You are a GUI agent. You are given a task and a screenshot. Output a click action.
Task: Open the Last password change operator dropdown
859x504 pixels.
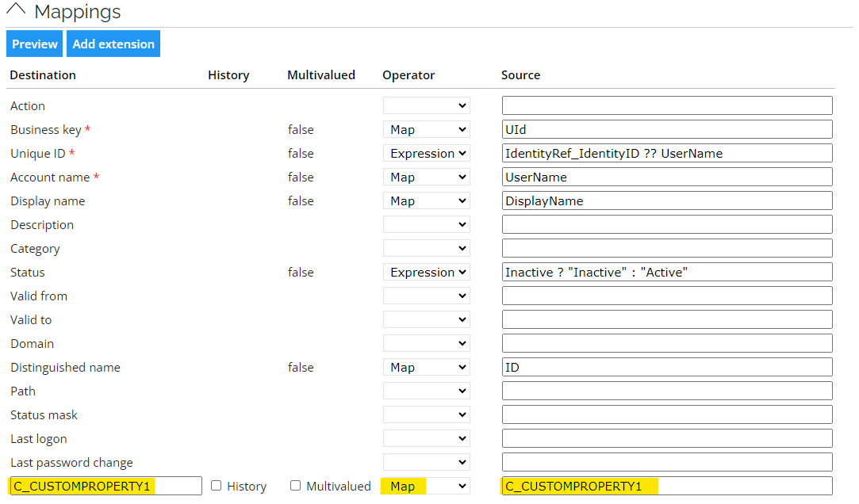point(426,463)
